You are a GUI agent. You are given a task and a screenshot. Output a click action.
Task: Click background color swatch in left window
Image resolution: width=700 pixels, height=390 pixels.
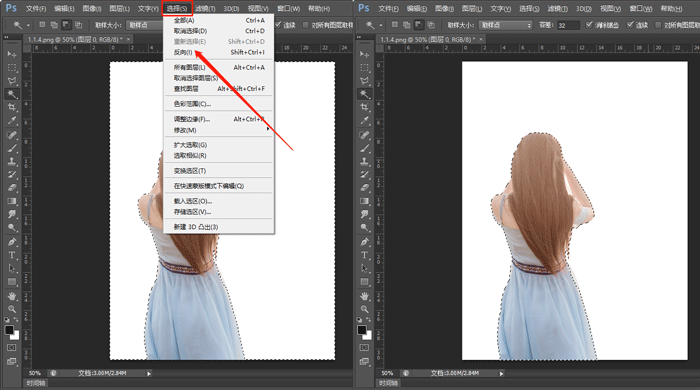click(x=15, y=335)
